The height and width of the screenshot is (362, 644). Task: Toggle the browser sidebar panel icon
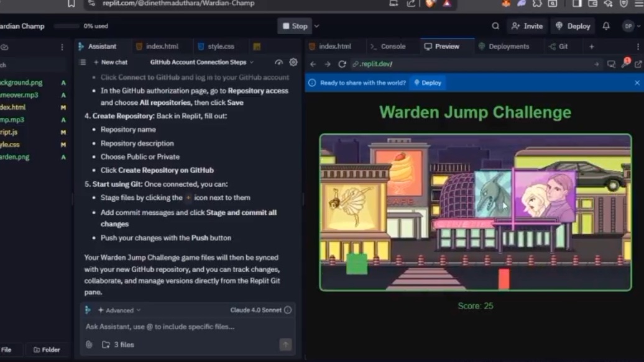click(577, 3)
